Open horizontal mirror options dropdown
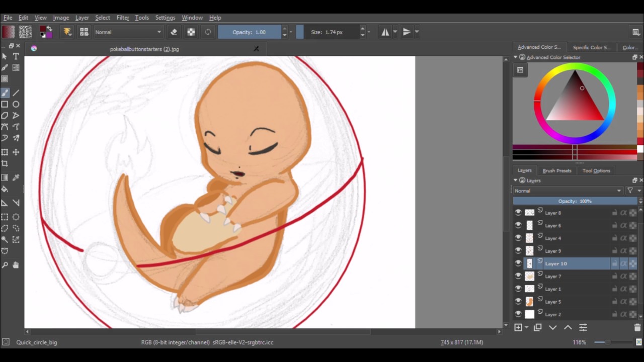Viewport: 644px width, 362px height. pos(394,32)
